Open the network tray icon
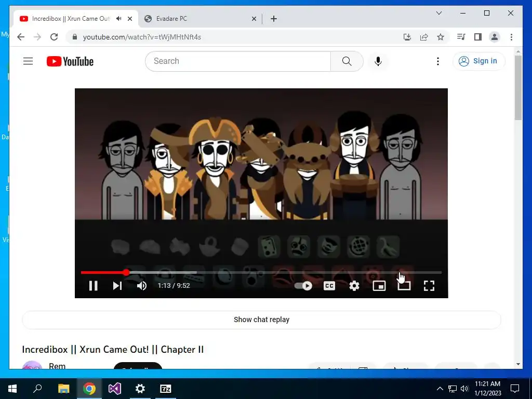This screenshot has height=399, width=532. pyautogui.click(x=453, y=389)
